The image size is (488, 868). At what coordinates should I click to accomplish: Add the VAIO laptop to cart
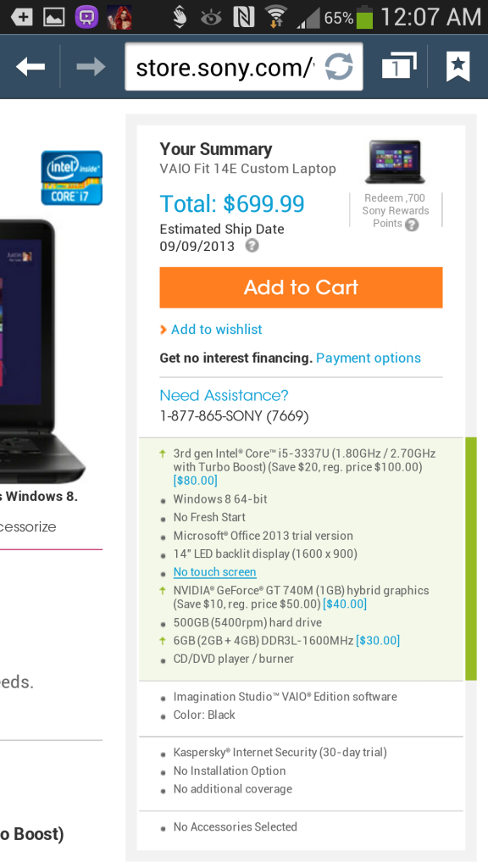(301, 287)
